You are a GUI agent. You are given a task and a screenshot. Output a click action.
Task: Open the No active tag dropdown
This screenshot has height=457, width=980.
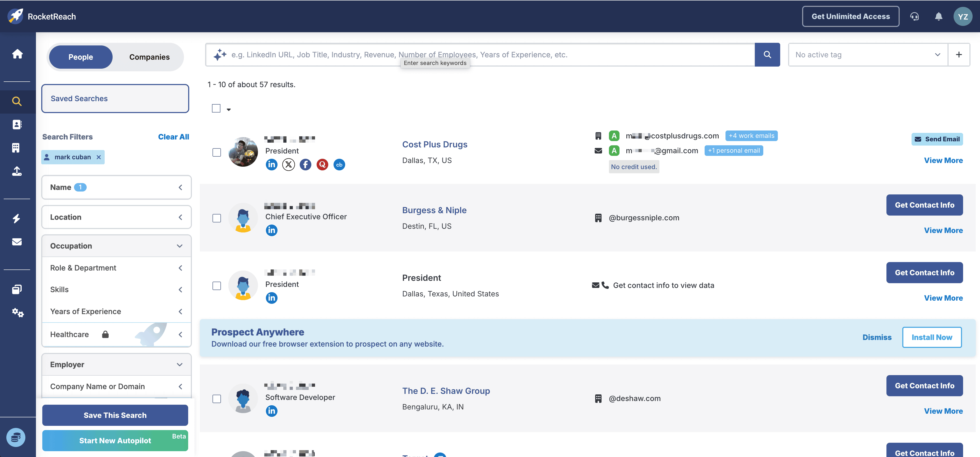click(x=867, y=55)
